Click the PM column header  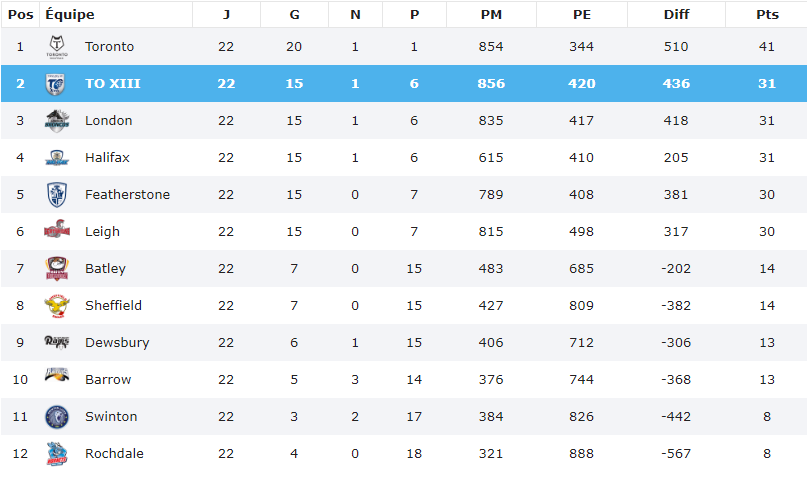point(491,15)
